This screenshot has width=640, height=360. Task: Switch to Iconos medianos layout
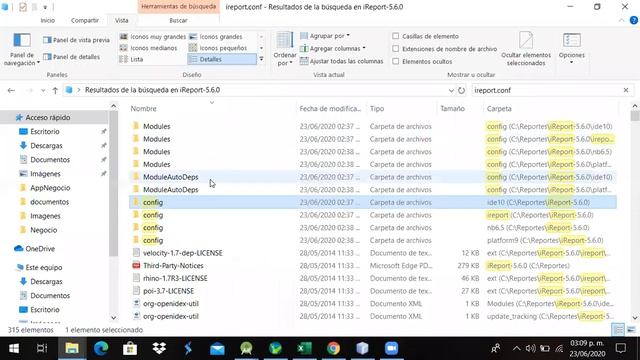click(x=149, y=48)
